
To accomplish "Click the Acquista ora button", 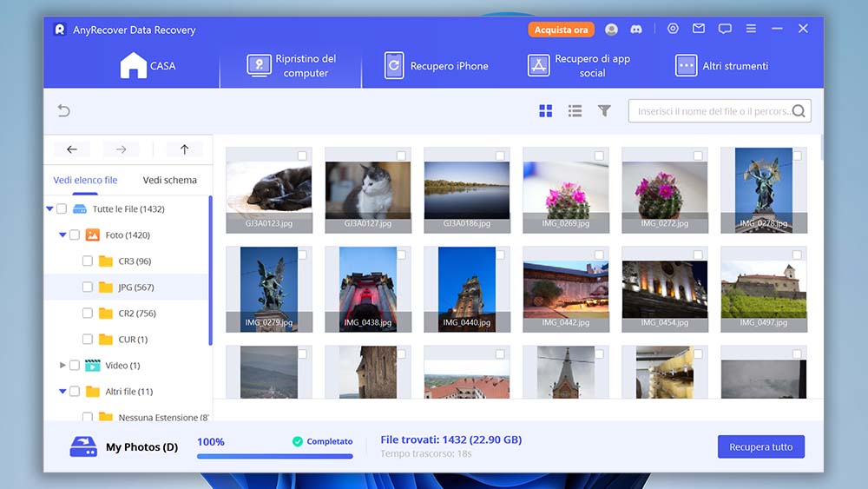I will (x=561, y=30).
